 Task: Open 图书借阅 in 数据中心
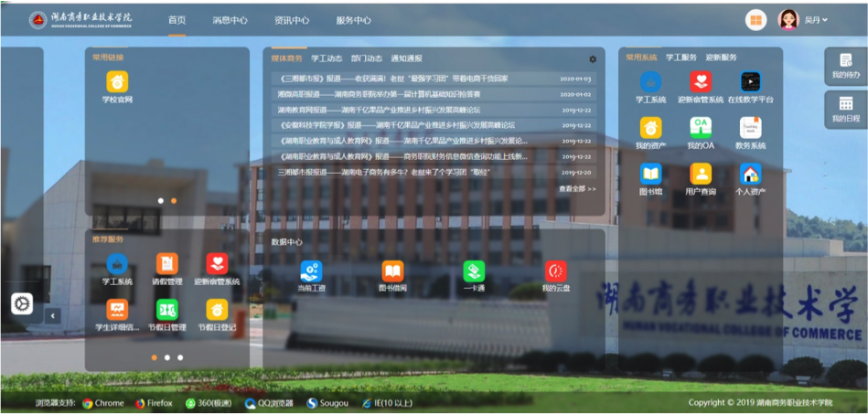pyautogui.click(x=392, y=271)
